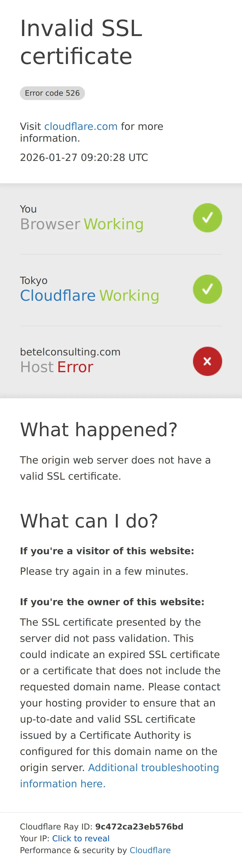Image resolution: width=242 pixels, height=868 pixels.
Task: Click the green checkmark icon for Browser
Action: pos(207,218)
